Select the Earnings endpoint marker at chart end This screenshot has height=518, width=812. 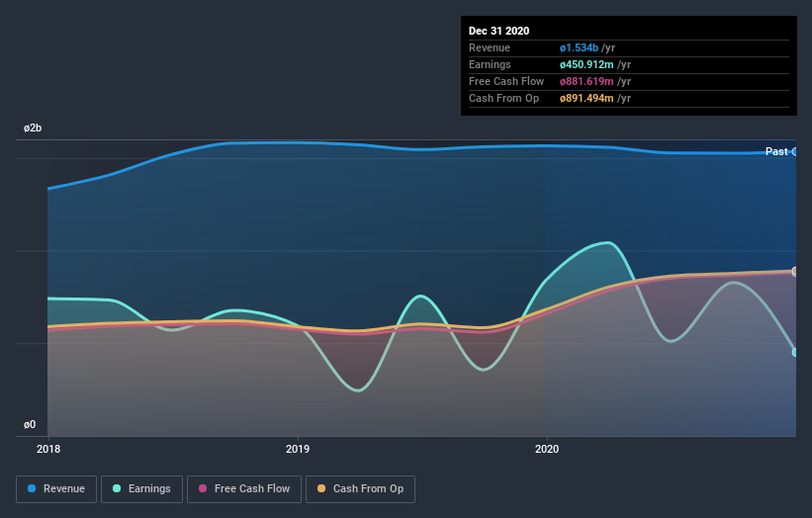[x=794, y=352]
